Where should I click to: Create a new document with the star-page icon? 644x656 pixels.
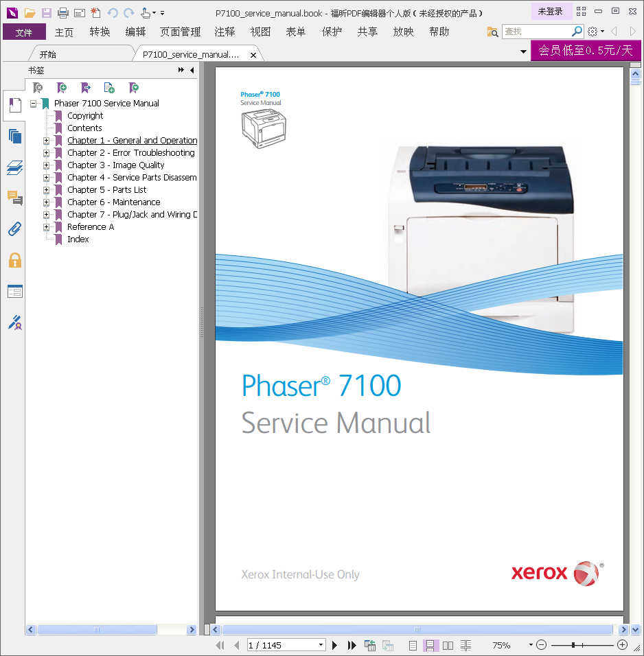pyautogui.click(x=96, y=13)
